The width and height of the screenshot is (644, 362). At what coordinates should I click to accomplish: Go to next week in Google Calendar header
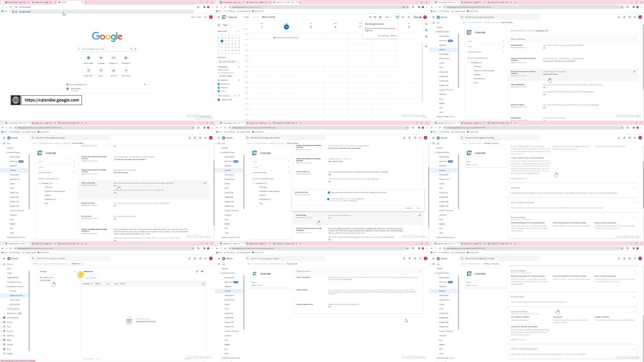[x=258, y=17]
